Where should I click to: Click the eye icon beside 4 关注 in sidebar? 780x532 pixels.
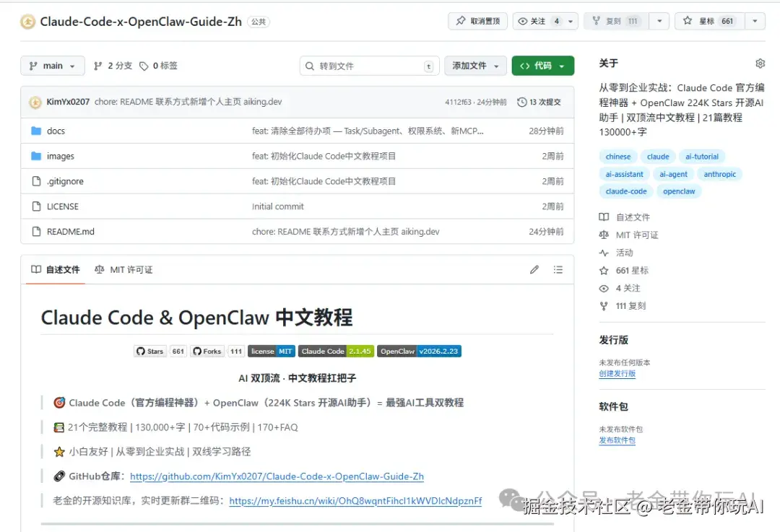point(604,288)
